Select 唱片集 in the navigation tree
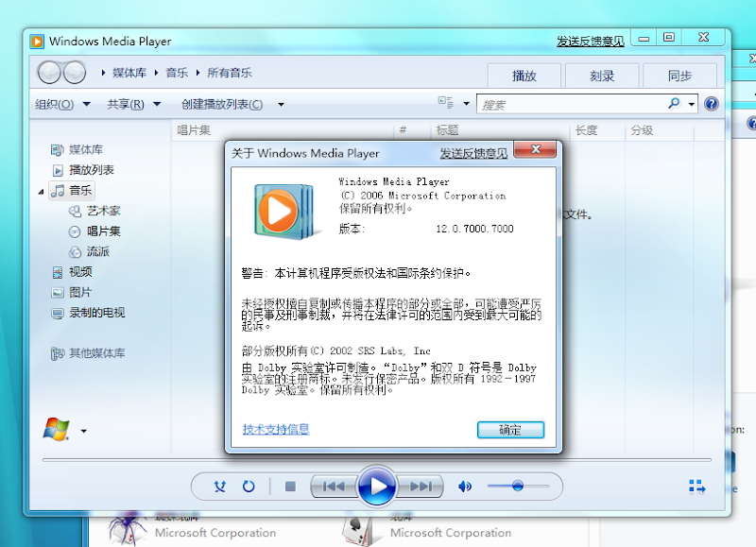Screen dimensions: 756x547 [x=94, y=231]
